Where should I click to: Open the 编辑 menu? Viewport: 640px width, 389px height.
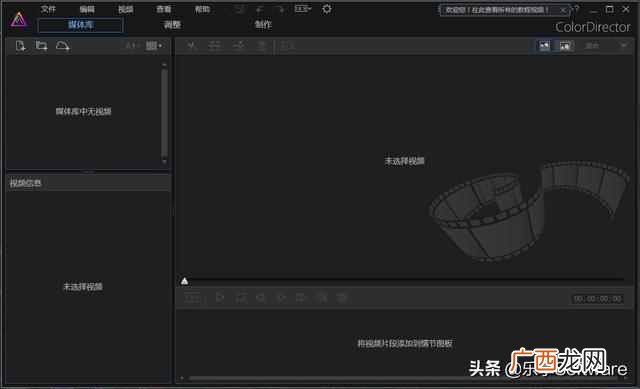coord(87,9)
